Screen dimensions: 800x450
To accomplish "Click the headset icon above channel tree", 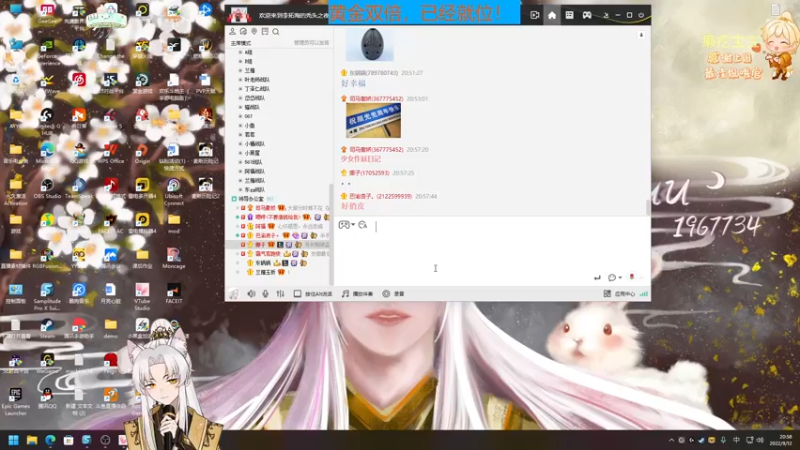I will pyautogui.click(x=243, y=32).
